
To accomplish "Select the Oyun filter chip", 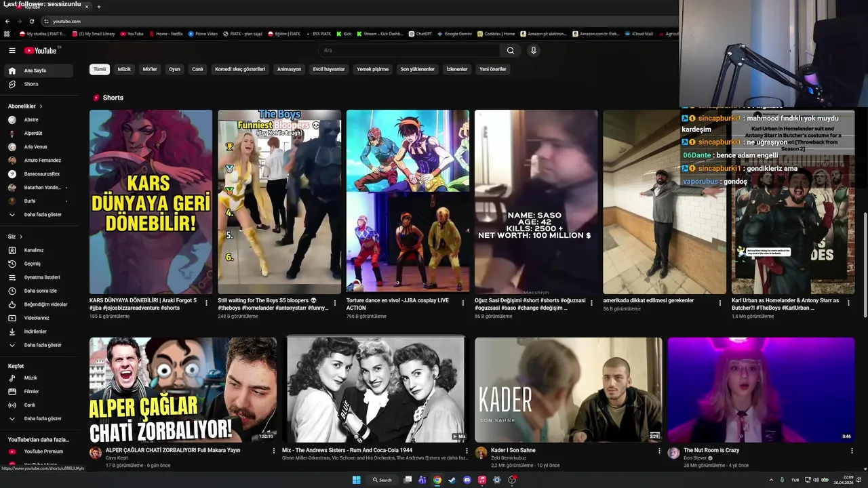I will pyautogui.click(x=174, y=69).
